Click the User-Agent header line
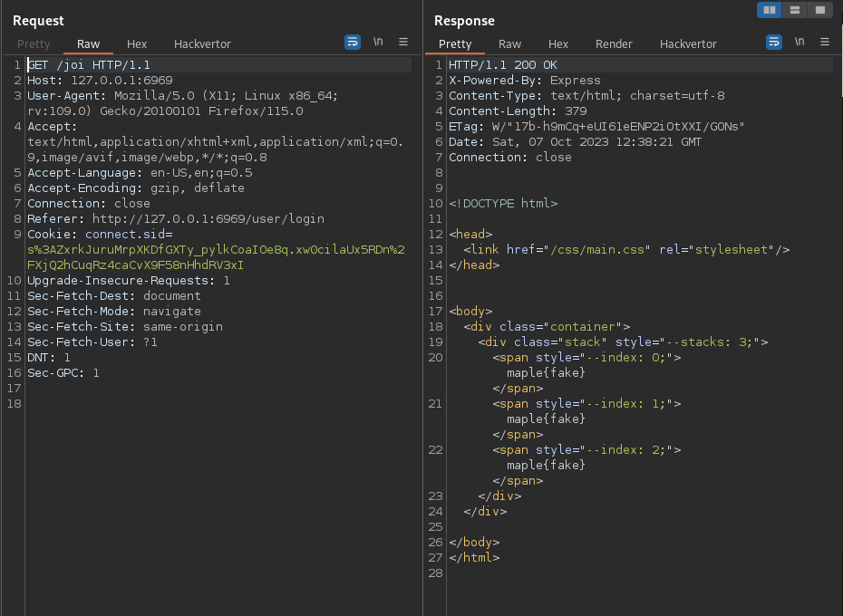843x616 pixels. pos(183,103)
